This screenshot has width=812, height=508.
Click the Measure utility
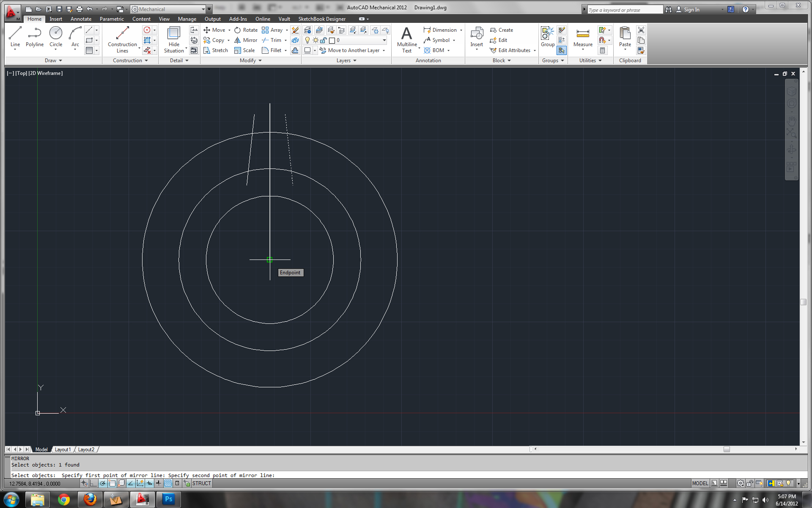pyautogui.click(x=583, y=37)
